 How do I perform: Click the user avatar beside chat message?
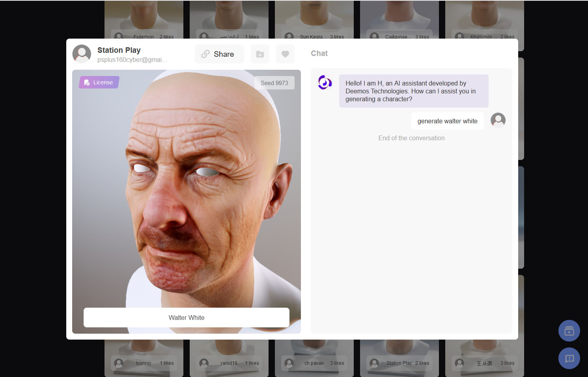(498, 120)
